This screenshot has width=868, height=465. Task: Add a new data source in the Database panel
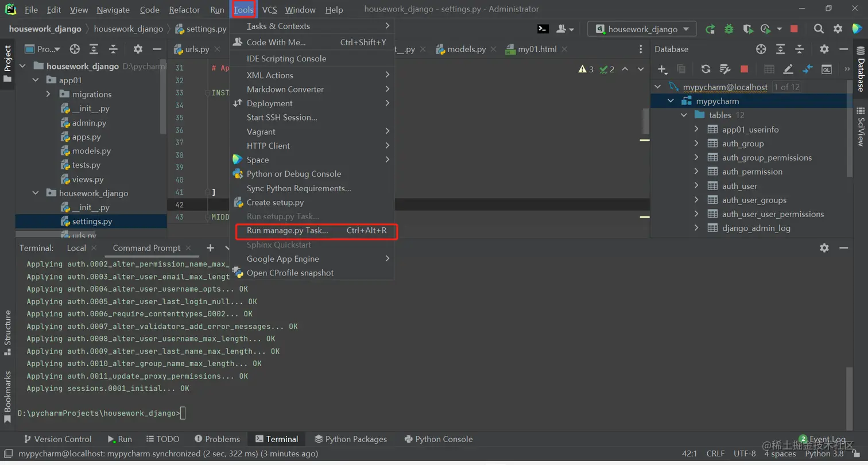click(662, 69)
